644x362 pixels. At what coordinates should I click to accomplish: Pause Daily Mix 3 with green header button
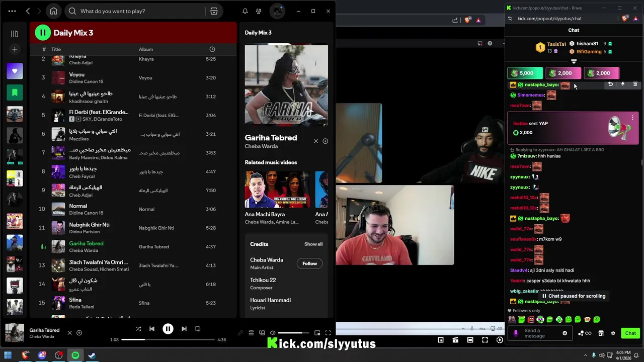pyautogui.click(x=43, y=33)
